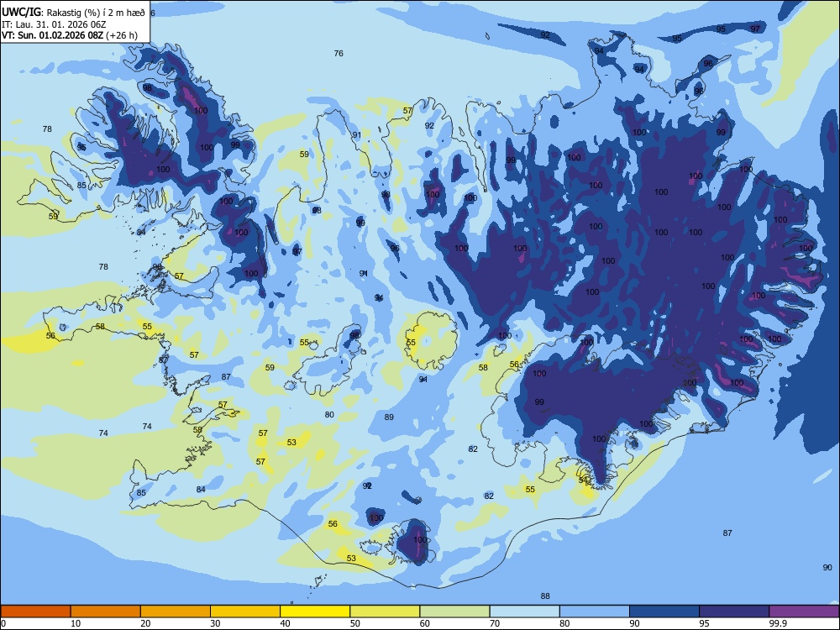Click the 89 humidity value on the map
This screenshot has width=840, height=630.
tap(390, 417)
